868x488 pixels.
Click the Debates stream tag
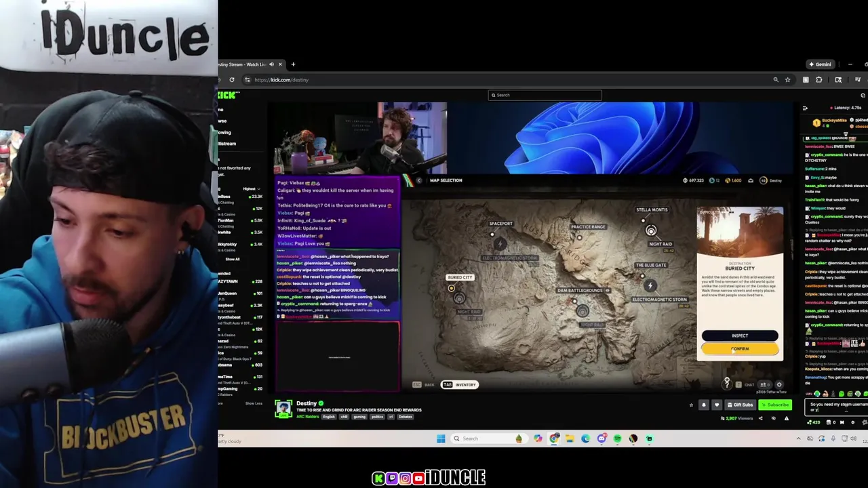[406, 417]
